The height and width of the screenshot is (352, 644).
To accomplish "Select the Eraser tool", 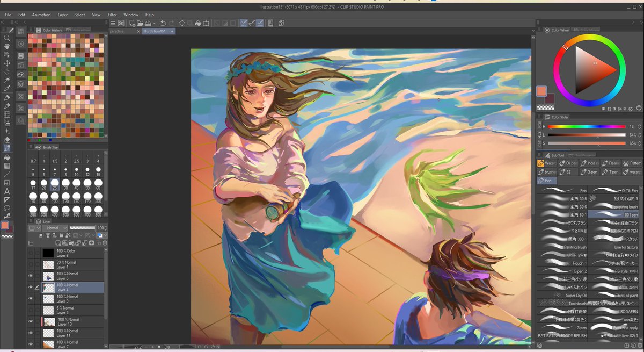I will [7, 139].
